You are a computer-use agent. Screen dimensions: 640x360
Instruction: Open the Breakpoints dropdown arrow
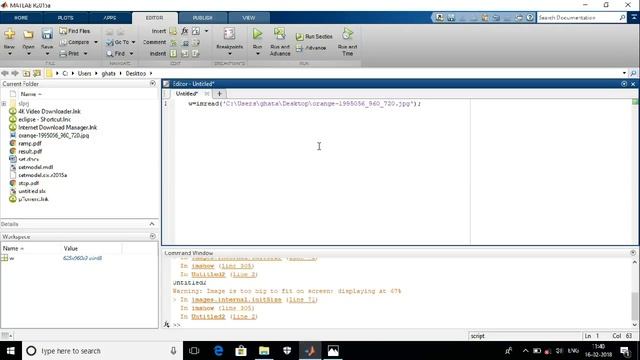229,53
